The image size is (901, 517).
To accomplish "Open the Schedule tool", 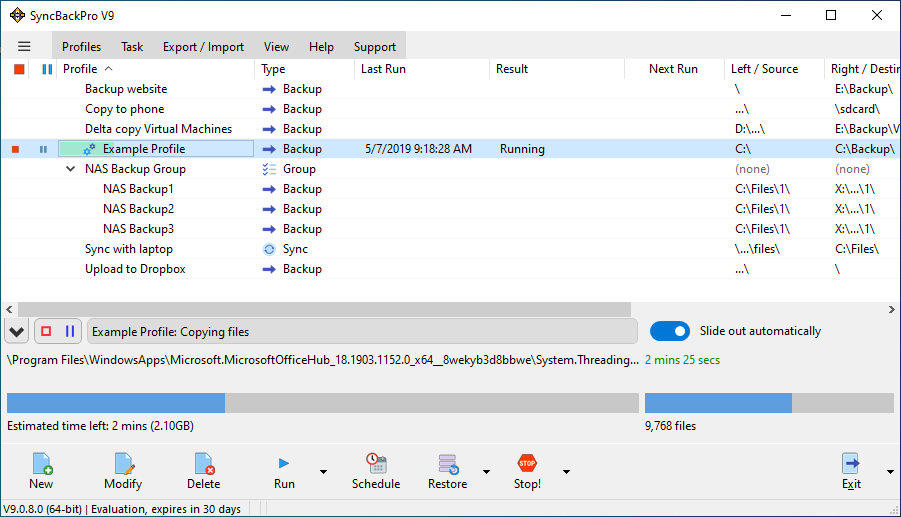I will click(376, 471).
